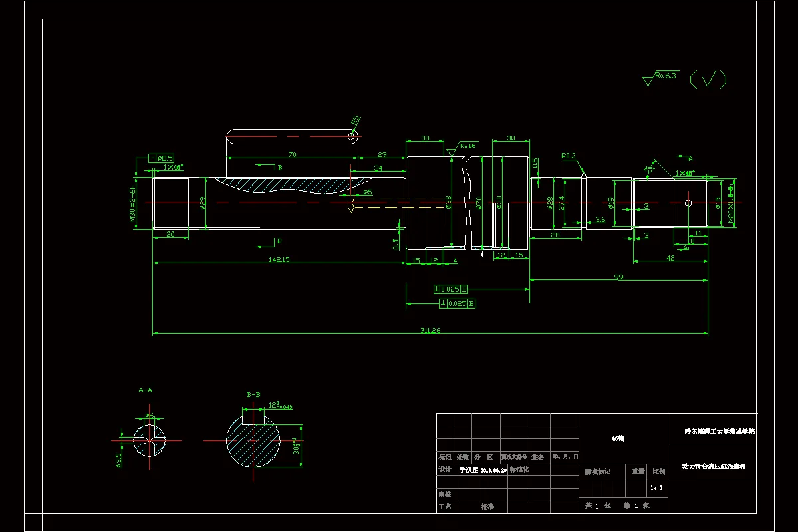798x532 pixels.
Task: Select the 更改文件号 header cell
Action: coord(514,458)
